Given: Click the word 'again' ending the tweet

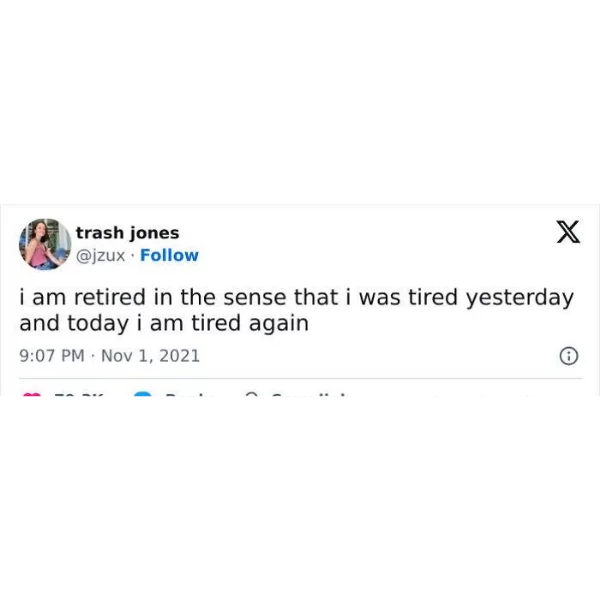Looking at the screenshot, I should coord(279,324).
